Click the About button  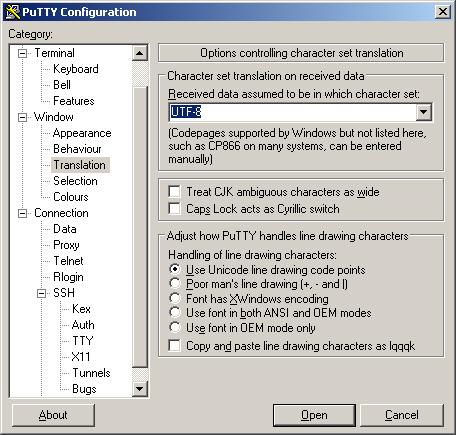[53, 415]
